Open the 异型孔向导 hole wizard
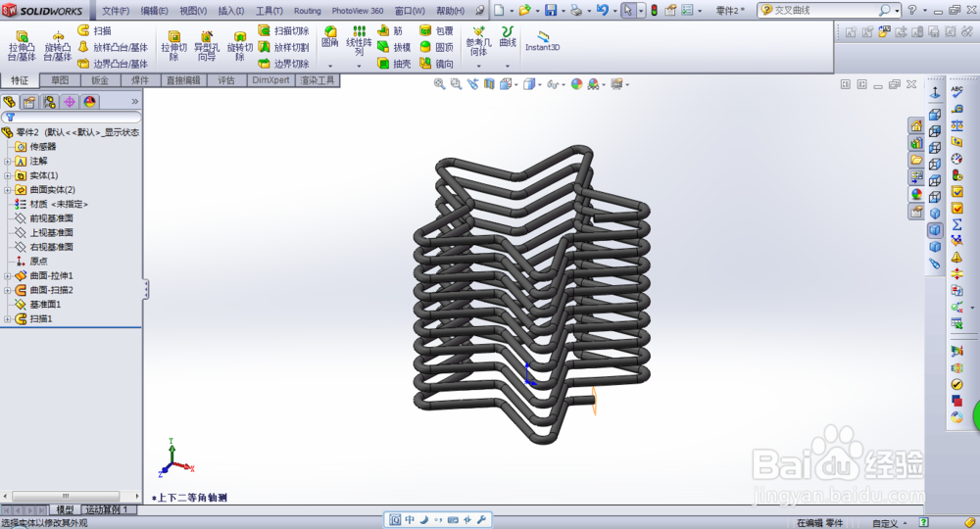Viewport: 980px width, 529px height. click(x=206, y=46)
